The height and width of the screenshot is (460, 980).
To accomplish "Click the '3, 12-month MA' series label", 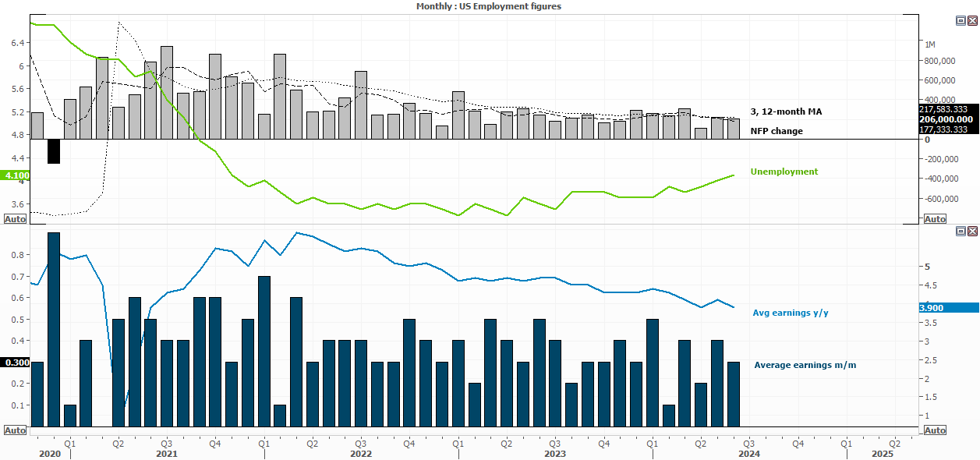I will pyautogui.click(x=786, y=112).
